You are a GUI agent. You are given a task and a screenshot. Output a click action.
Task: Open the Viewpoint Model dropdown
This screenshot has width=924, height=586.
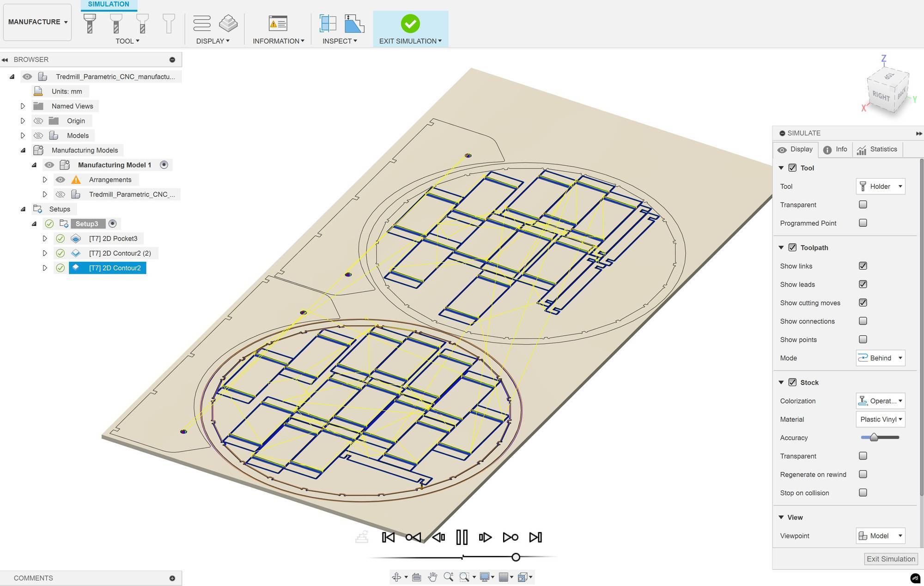pyautogui.click(x=880, y=536)
